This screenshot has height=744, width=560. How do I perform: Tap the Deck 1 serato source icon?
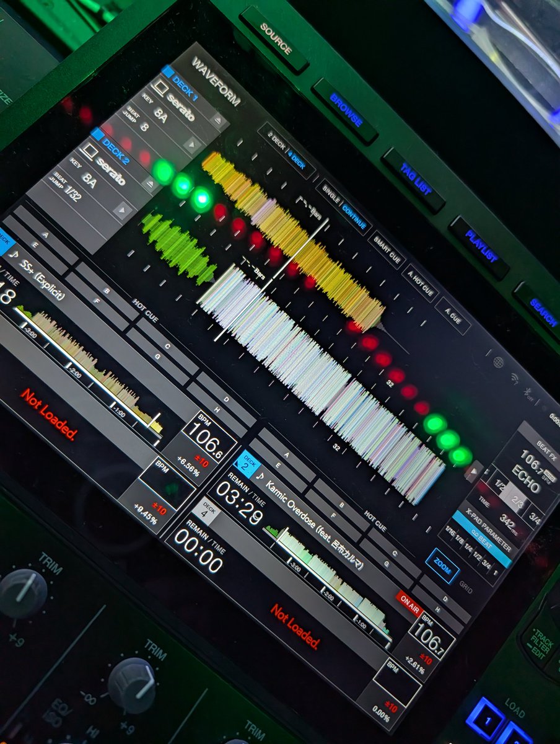coord(160,89)
